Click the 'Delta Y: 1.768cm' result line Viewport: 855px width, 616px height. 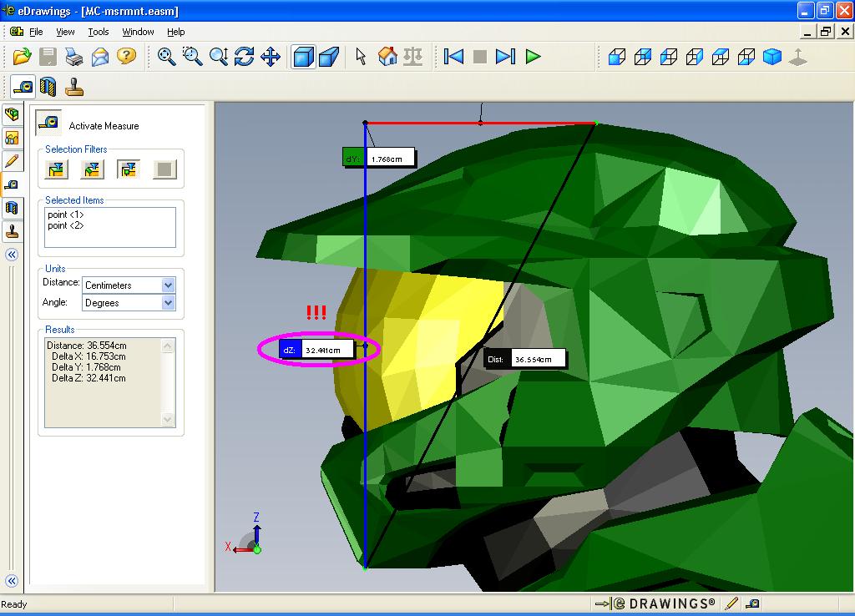(86, 367)
